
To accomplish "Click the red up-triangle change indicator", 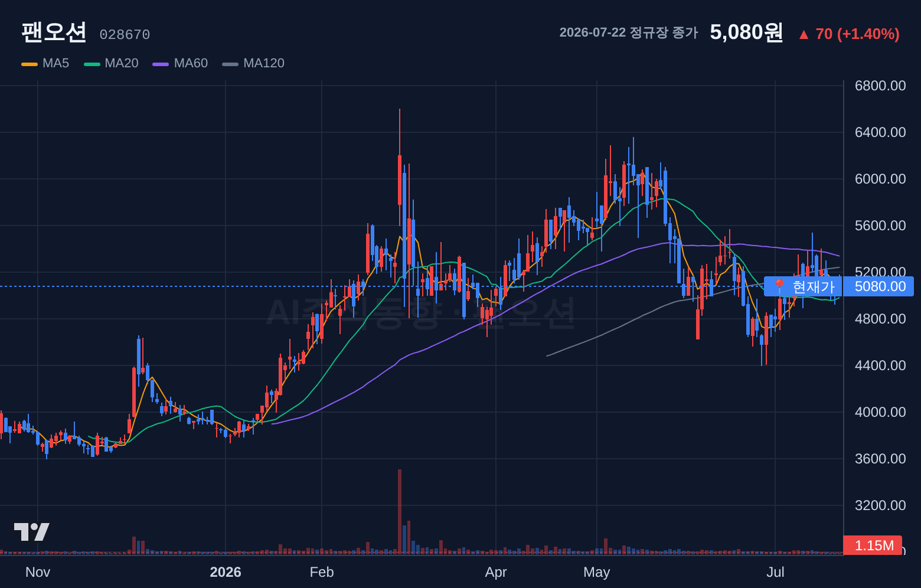I will tap(804, 34).
